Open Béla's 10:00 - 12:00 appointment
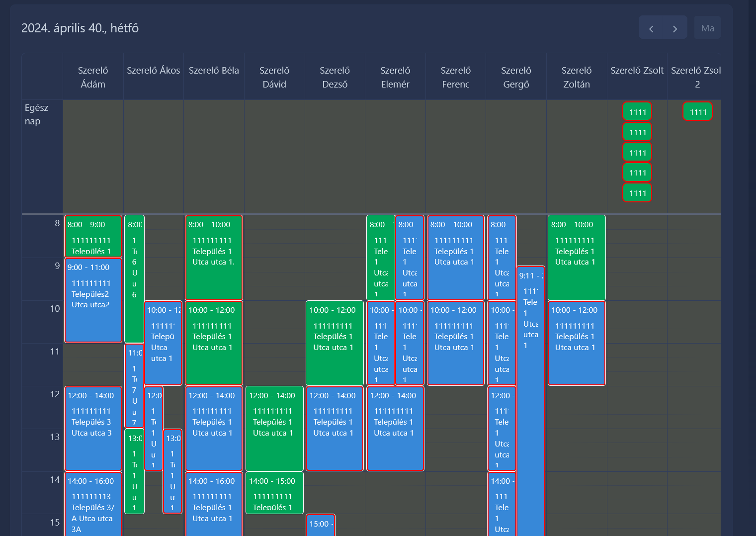This screenshot has height=536, width=756. click(214, 343)
